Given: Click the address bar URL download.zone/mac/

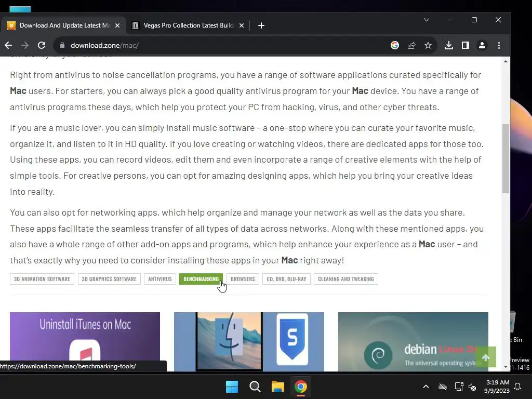Looking at the screenshot, I should (104, 45).
